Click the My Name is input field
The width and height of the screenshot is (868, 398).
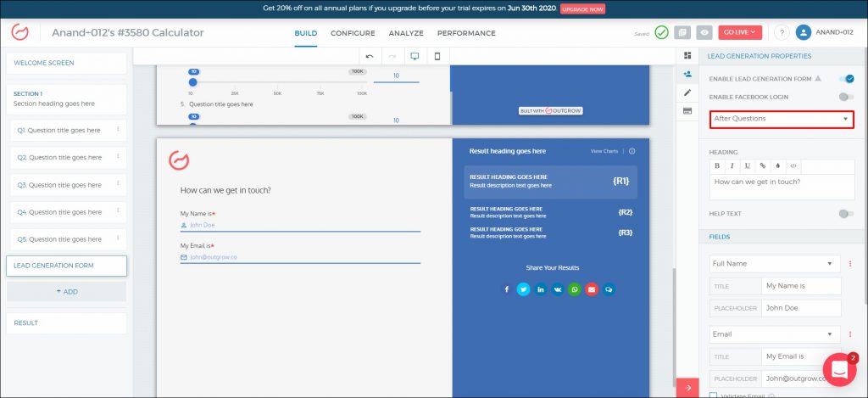pyautogui.click(x=300, y=225)
